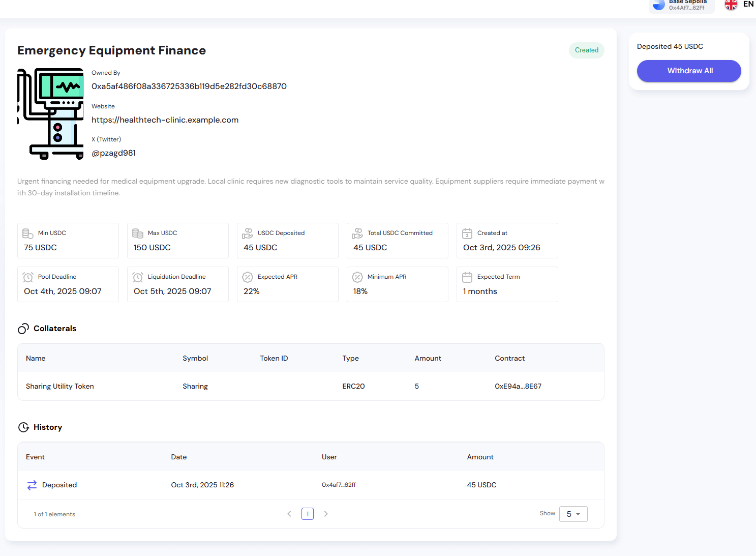Screen dimensions: 756x556
Task: Click the Deposited swap arrows icon
Action: (32, 485)
